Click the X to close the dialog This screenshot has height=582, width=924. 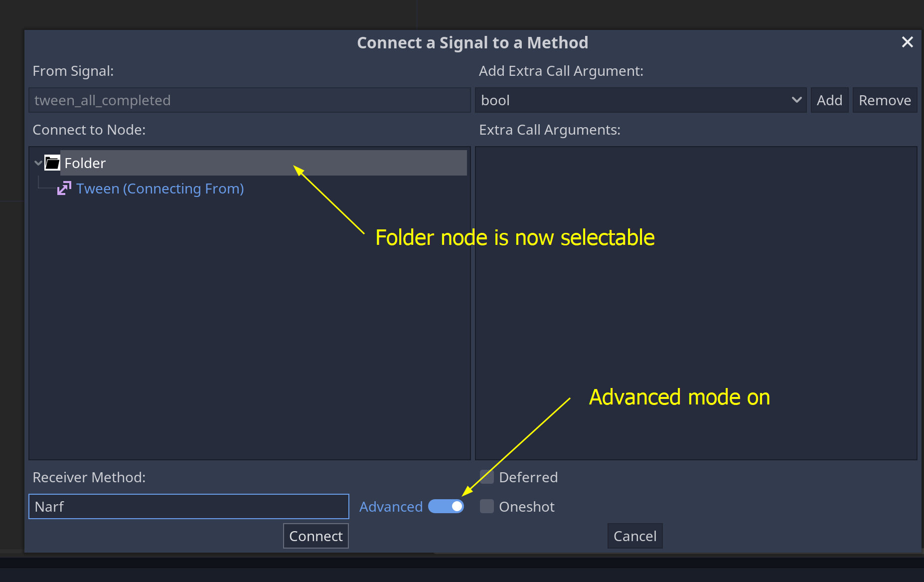pos(907,42)
